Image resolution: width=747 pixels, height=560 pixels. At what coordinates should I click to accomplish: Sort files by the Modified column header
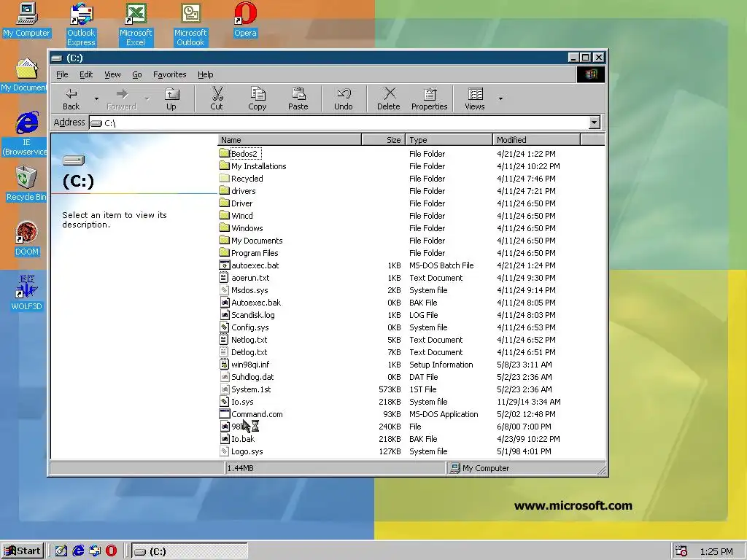(536, 140)
